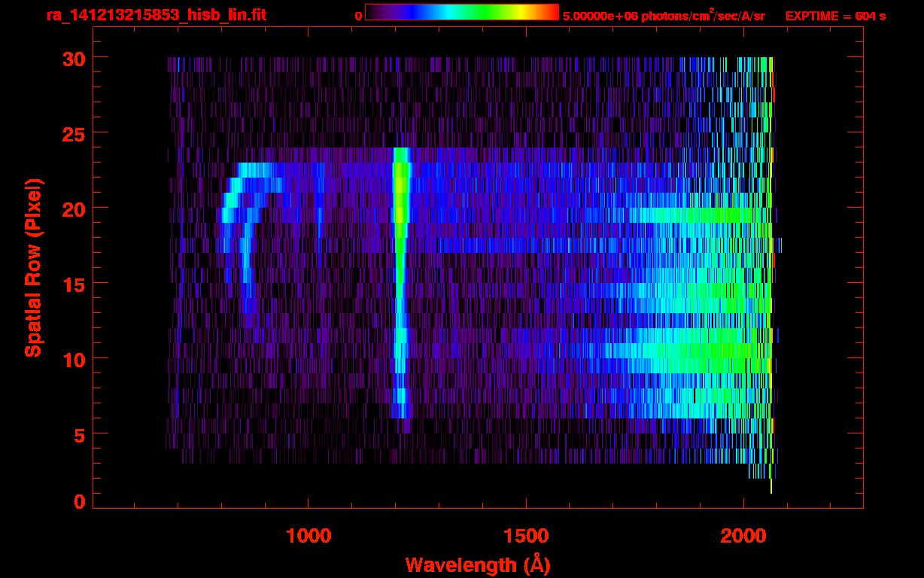Click the 1500 wavelength tick label
The image size is (924, 578).
(526, 536)
